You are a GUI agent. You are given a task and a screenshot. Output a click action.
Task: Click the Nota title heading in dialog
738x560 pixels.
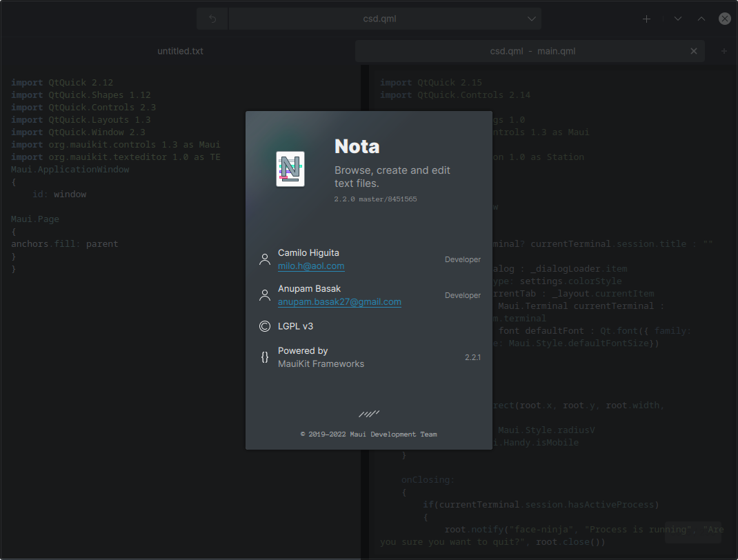pyautogui.click(x=357, y=146)
